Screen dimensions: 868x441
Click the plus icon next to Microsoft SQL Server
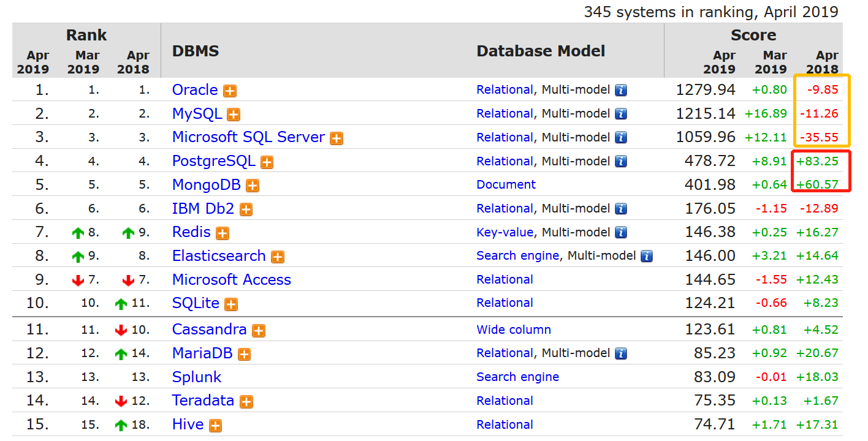pos(337,138)
